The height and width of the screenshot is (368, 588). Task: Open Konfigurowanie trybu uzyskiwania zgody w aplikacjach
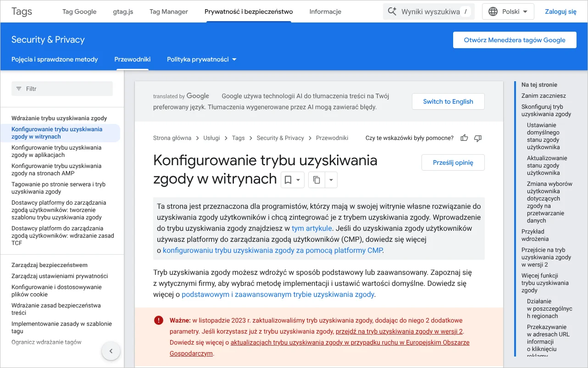point(56,151)
